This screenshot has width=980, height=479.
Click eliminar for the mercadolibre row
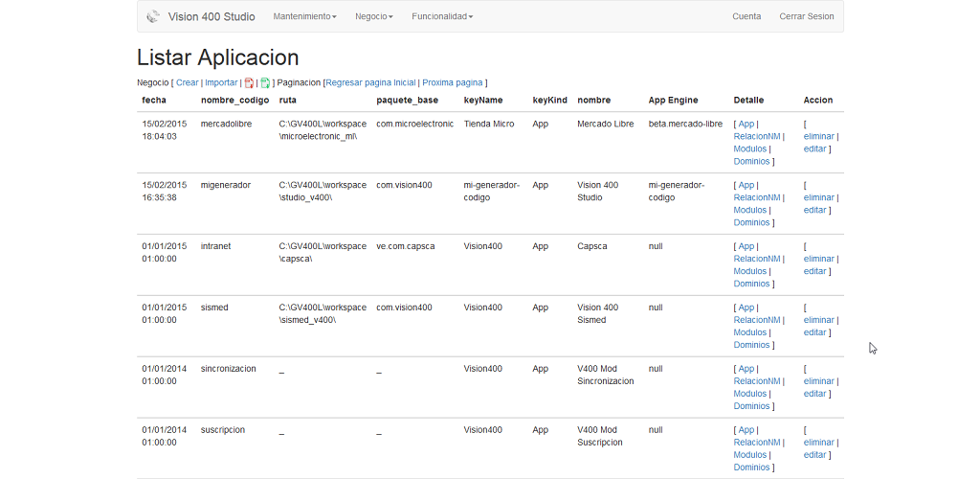(x=819, y=136)
